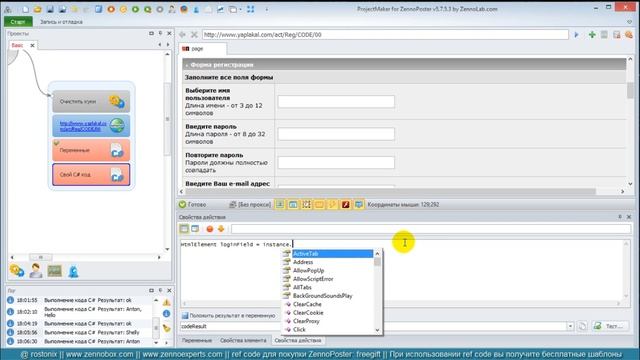640x360 pixels.
Task: Click the green board icon below the canvas
Action: click(54, 271)
